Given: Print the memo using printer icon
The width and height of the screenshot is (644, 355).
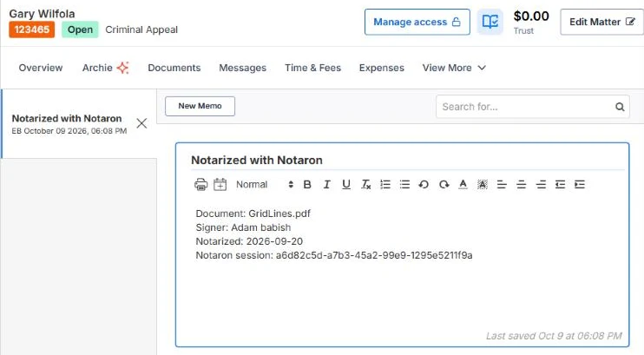Looking at the screenshot, I should pyautogui.click(x=200, y=185).
